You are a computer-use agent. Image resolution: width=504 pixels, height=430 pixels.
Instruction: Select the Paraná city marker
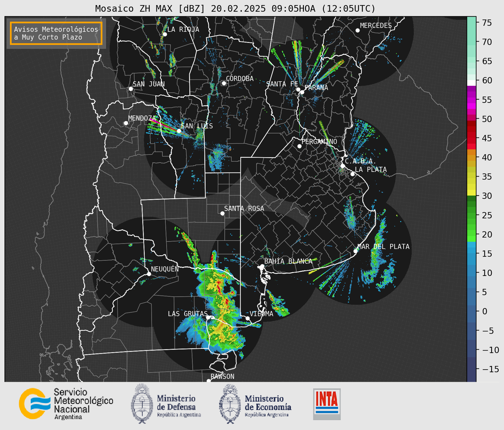coord(302,92)
